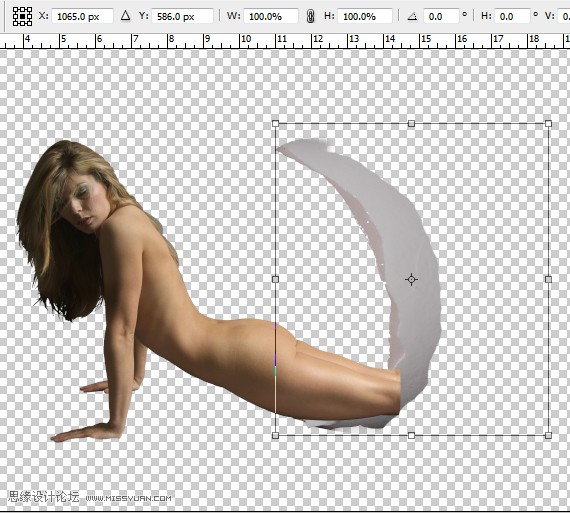
Task: Click the middle-left transform handle
Action: 276,279
